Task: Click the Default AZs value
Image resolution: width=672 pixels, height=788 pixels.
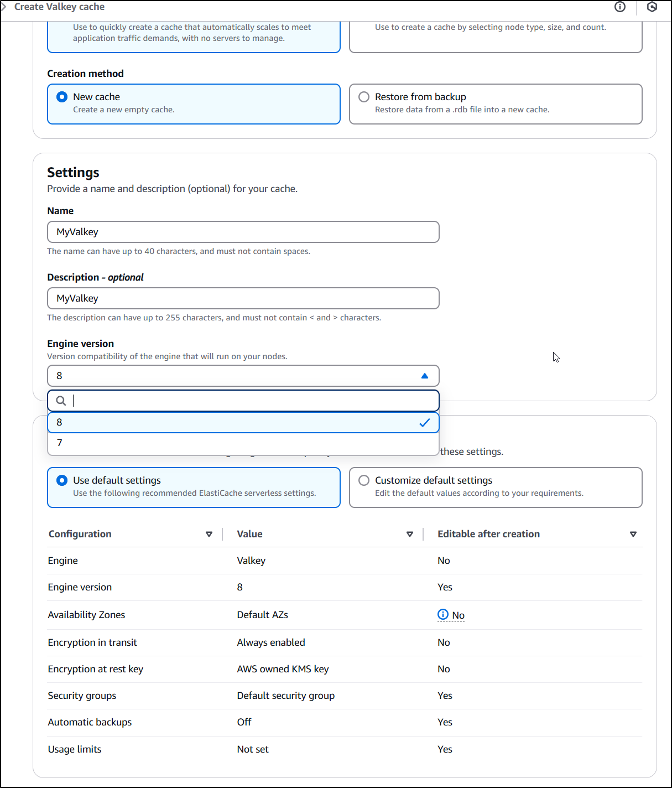Action: pos(263,615)
